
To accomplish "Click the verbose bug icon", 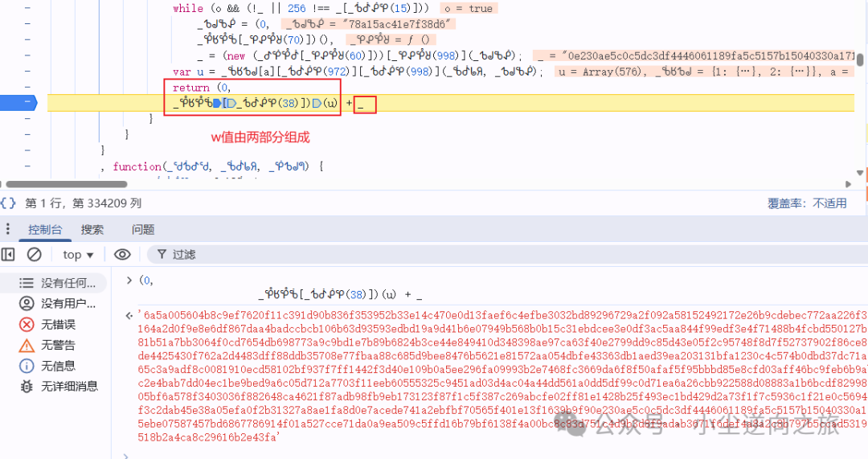I will (x=27, y=386).
